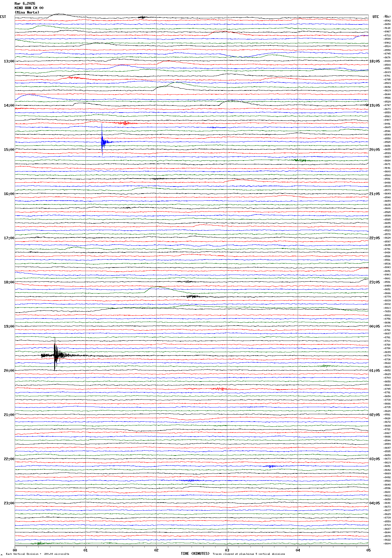Select the 13:00 CST time label

[x=9, y=61]
